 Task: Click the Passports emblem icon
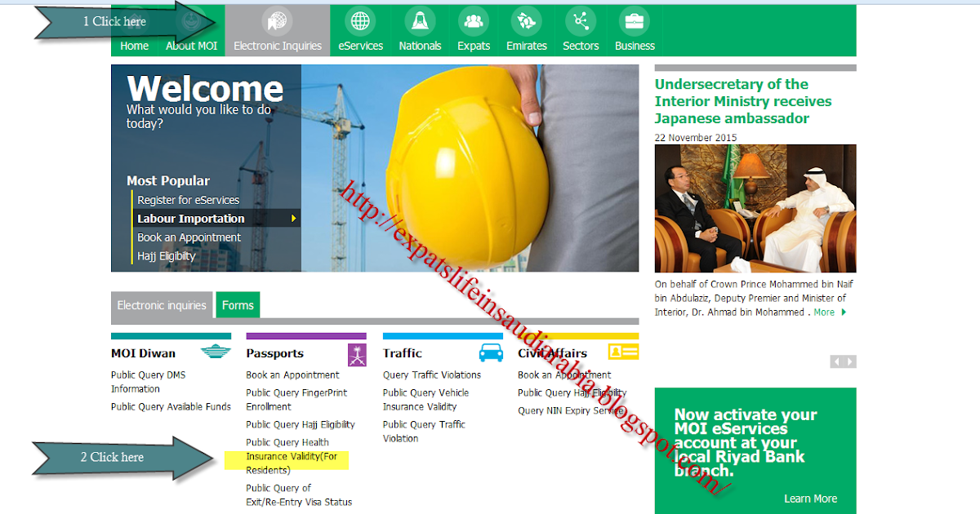coord(357,355)
